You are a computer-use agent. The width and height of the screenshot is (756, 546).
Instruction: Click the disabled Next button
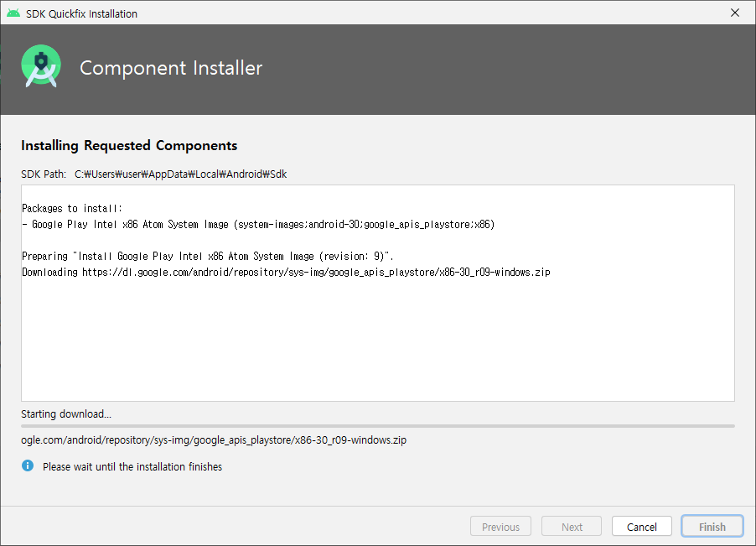click(572, 526)
